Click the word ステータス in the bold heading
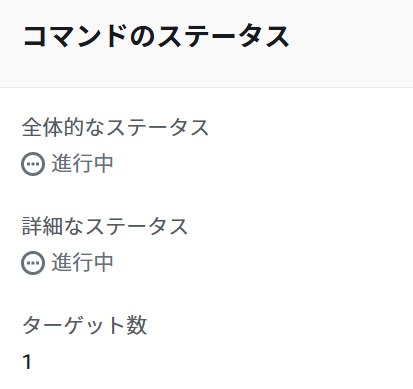This screenshot has width=413, height=389. point(223,36)
